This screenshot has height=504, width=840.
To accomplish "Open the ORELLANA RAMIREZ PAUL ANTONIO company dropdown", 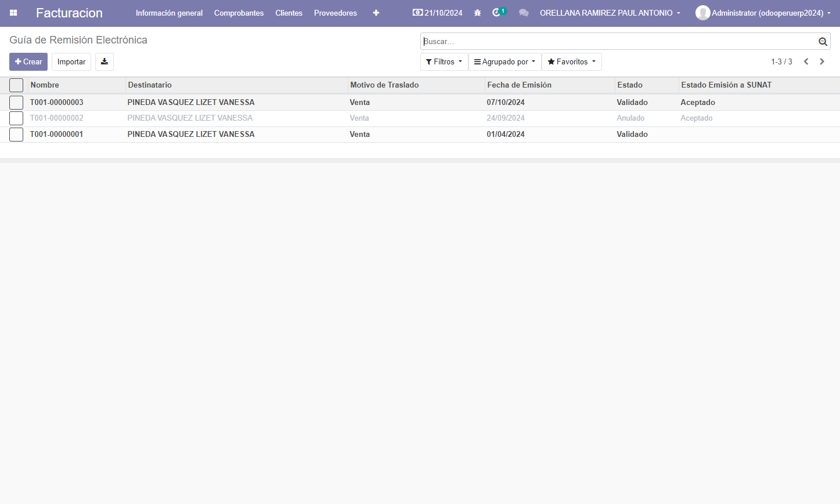I will click(610, 13).
